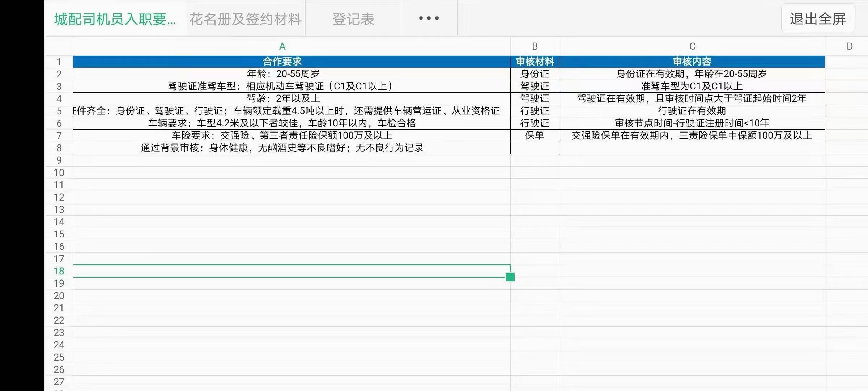868x391 pixels.
Task: Select cell with 年龄:20-55周岁
Action: [283, 74]
